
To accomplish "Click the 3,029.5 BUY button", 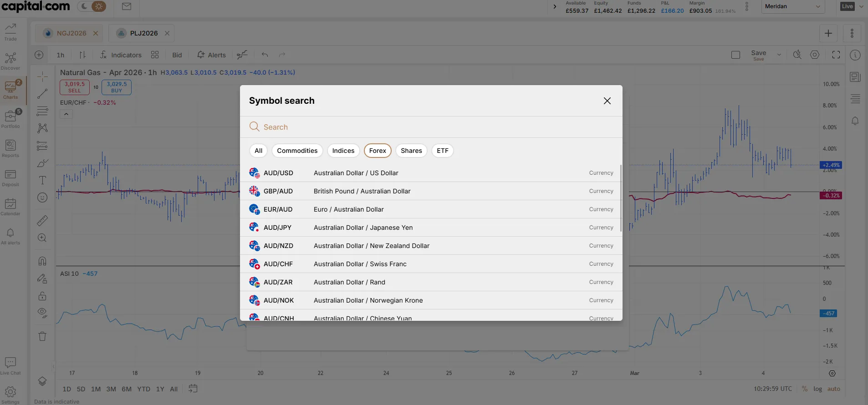I will pos(117,87).
